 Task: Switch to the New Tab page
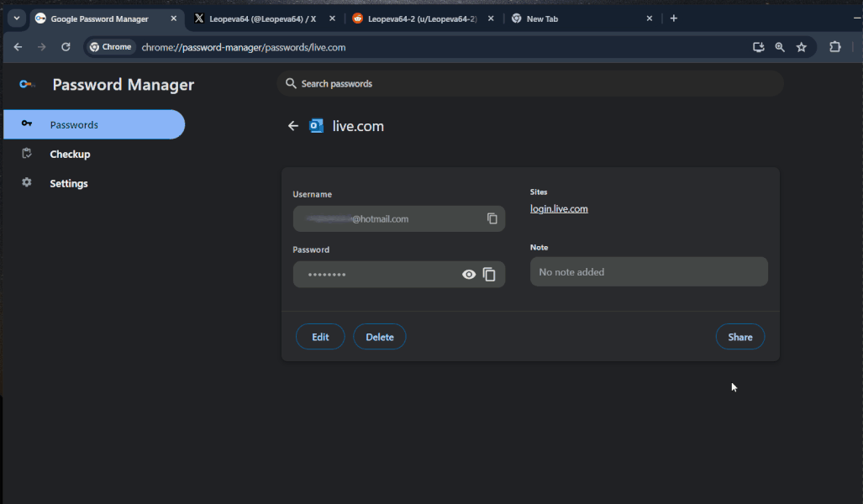[542, 18]
